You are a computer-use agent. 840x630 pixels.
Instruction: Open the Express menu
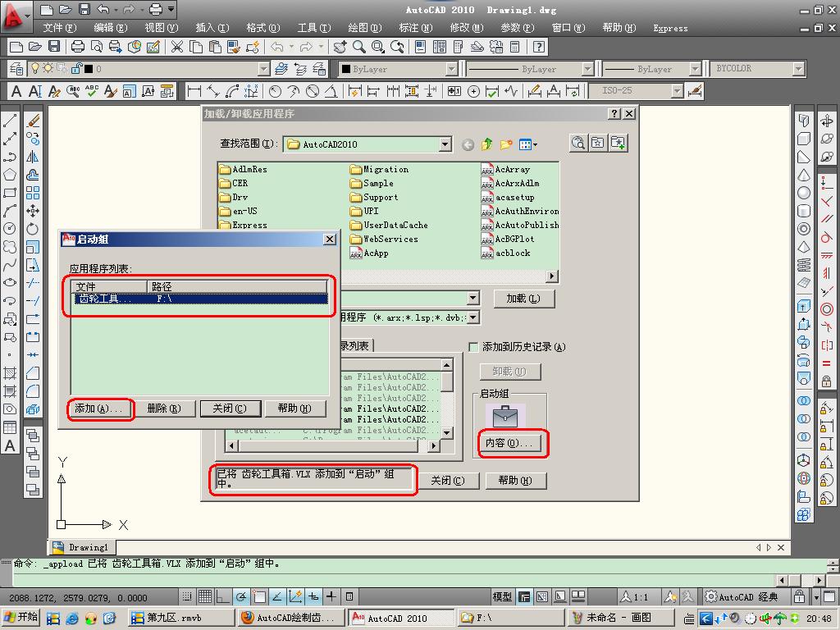(x=670, y=28)
